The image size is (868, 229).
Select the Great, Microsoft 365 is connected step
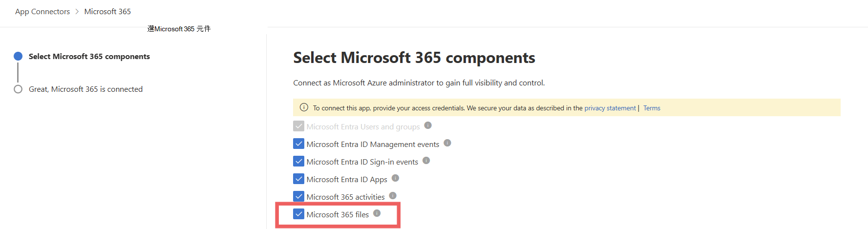pos(85,89)
